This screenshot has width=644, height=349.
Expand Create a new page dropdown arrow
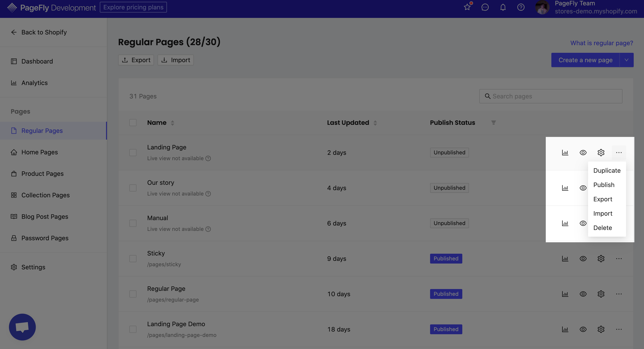[x=627, y=60]
